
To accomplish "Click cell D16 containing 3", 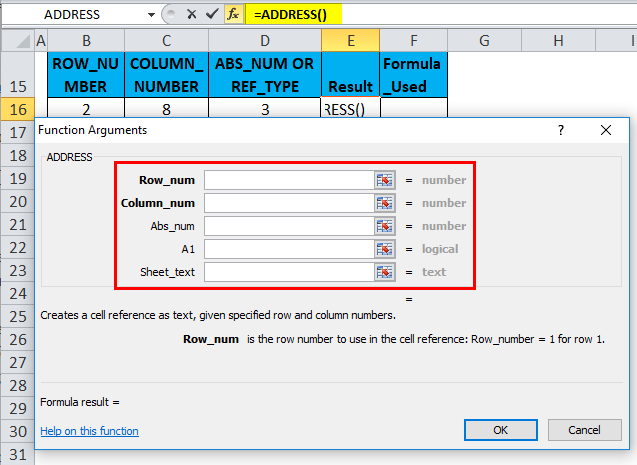I will tap(265, 109).
